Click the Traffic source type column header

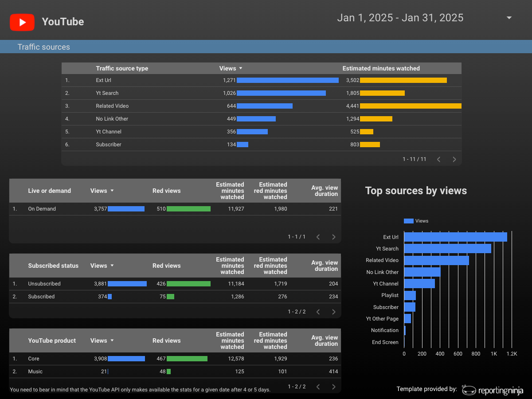tap(122, 68)
